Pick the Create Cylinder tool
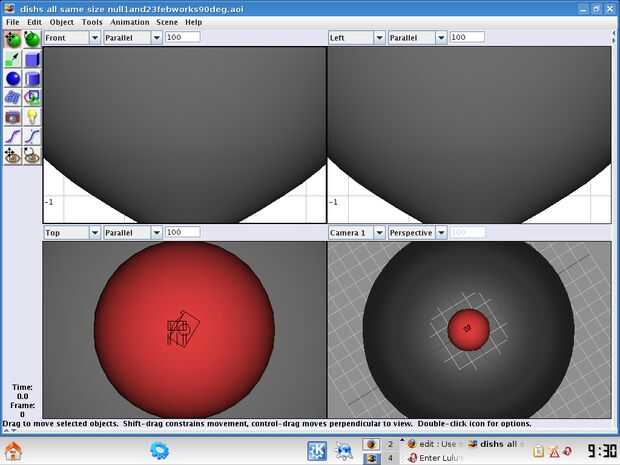 pos(32,78)
